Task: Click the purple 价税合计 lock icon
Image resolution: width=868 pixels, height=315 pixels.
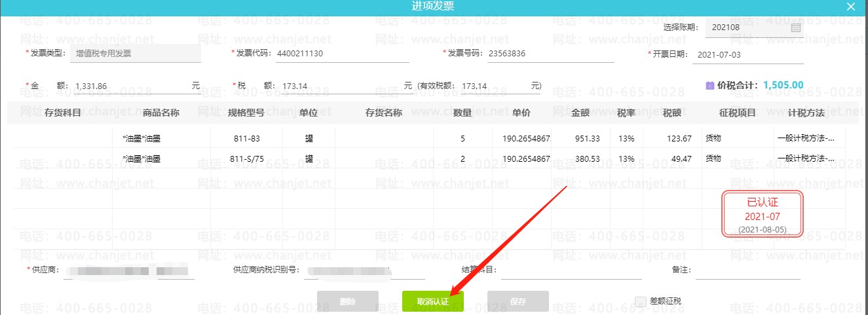Action: click(x=710, y=85)
